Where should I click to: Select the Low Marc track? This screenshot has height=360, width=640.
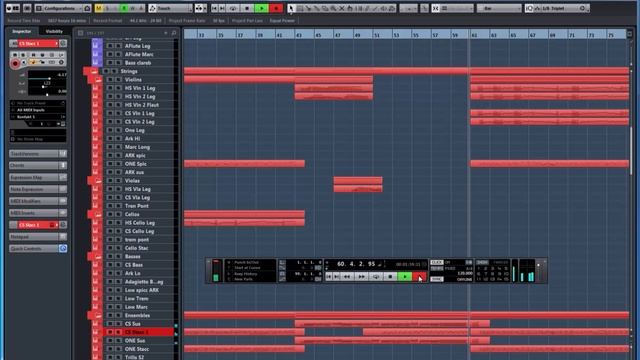click(x=136, y=307)
